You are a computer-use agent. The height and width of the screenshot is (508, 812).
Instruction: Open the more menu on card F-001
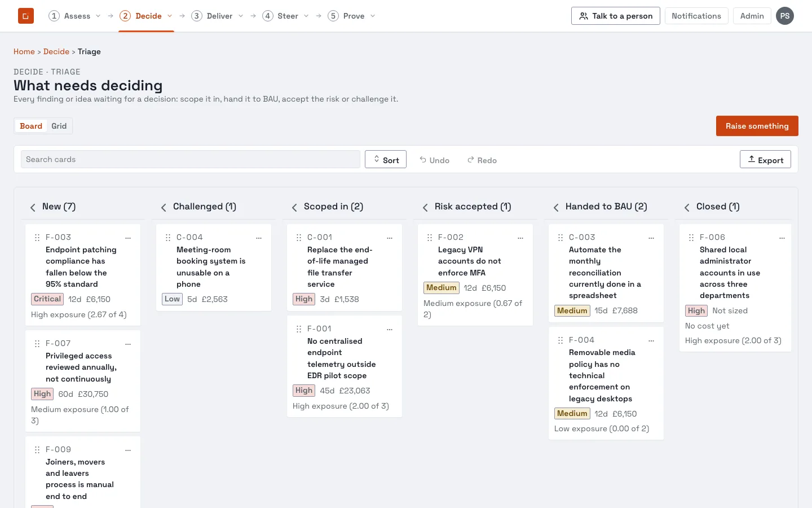(x=390, y=329)
